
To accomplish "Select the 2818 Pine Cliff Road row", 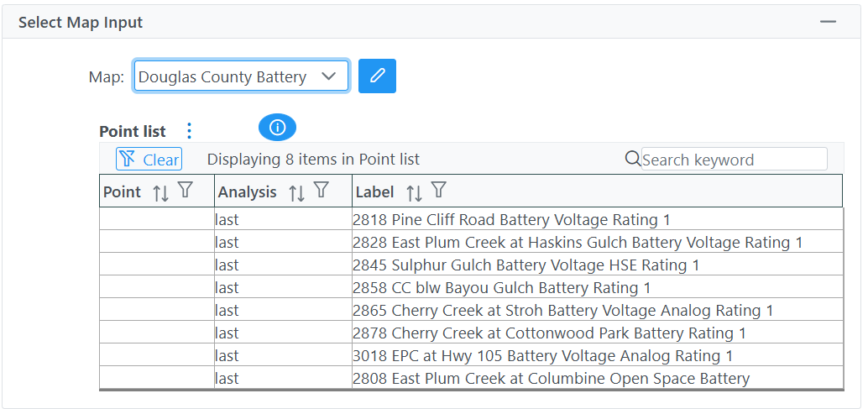I will point(471,220).
